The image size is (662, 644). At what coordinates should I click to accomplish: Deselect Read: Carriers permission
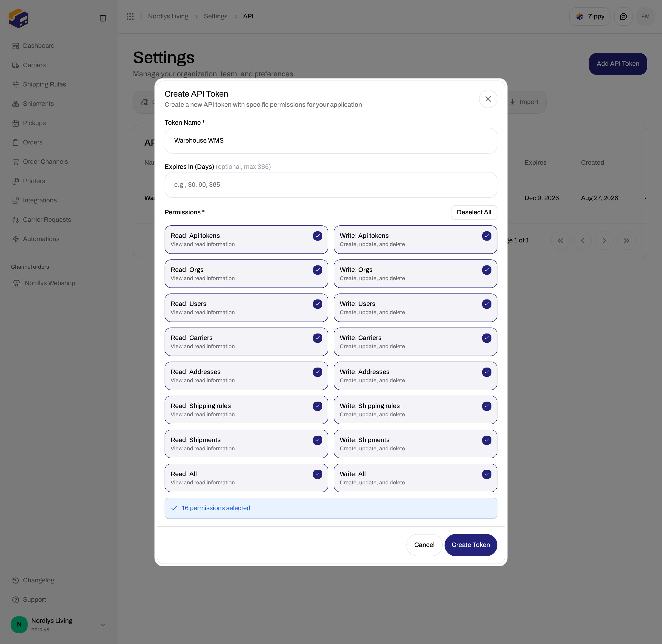click(317, 338)
